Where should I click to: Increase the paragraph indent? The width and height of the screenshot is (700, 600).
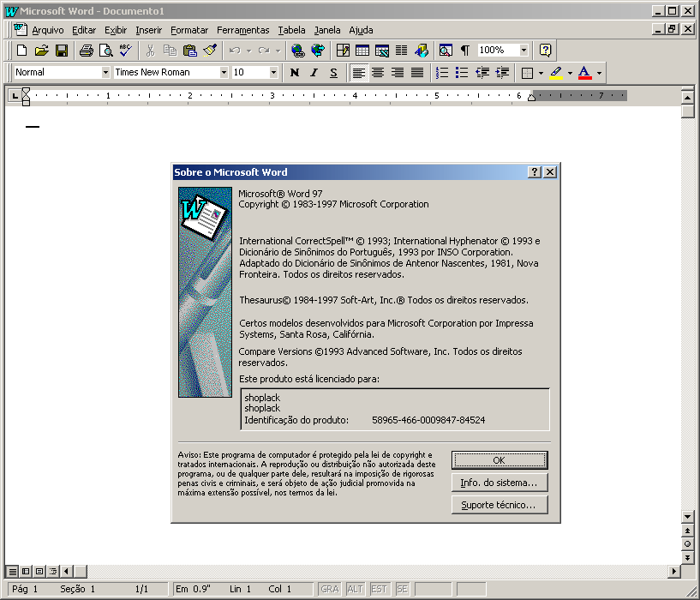click(x=502, y=72)
